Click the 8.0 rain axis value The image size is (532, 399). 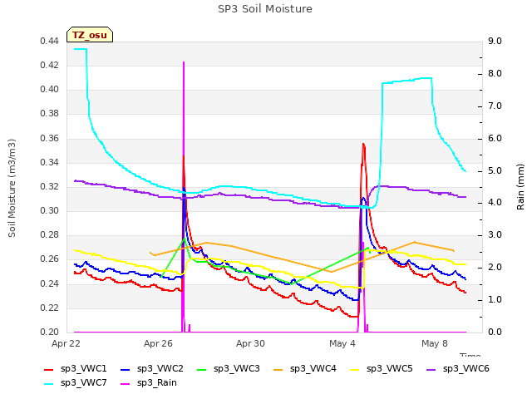coord(495,74)
